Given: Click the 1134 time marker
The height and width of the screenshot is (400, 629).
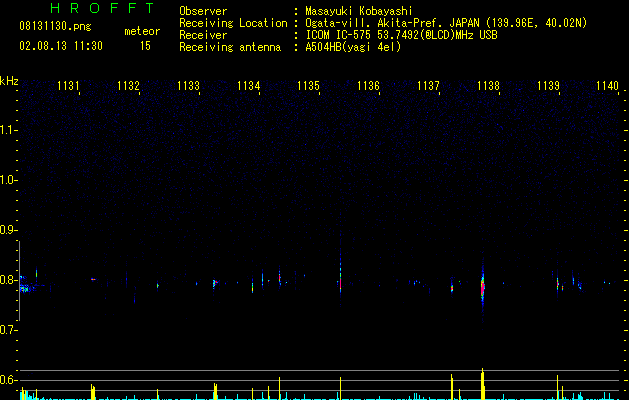Looking at the screenshot, I should pos(248,85).
